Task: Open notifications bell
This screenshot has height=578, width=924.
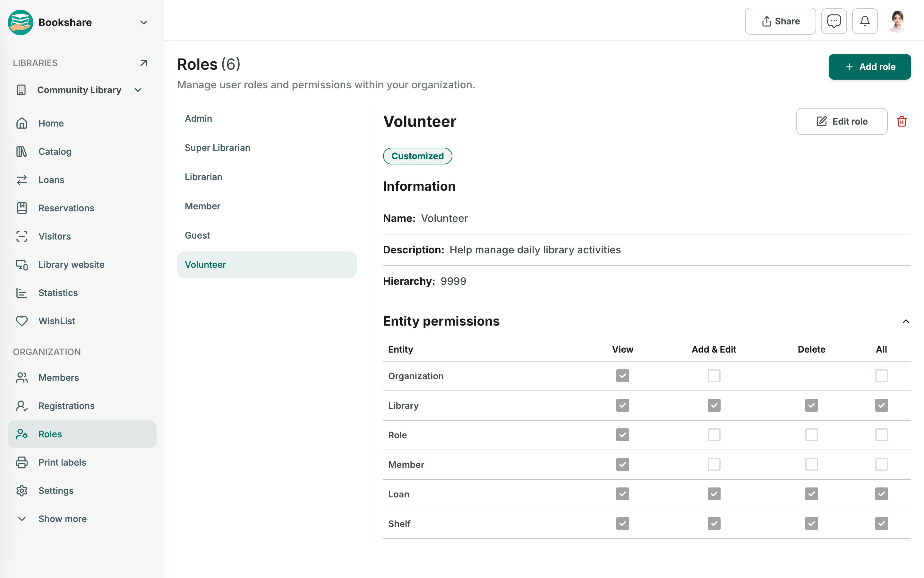Action: click(x=865, y=21)
